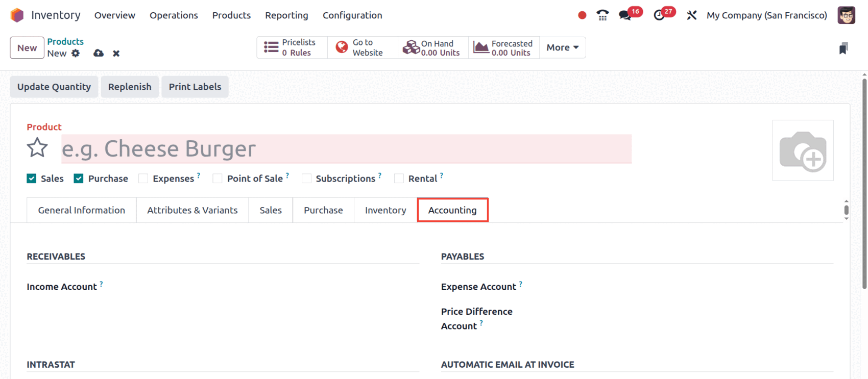The image size is (868, 379).
Task: Tick the Point of Sale checkbox
Action: click(x=218, y=179)
